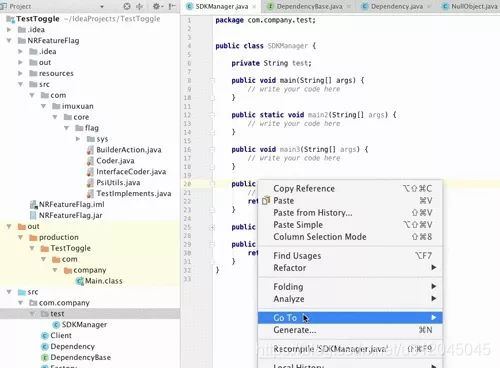Switch to DependencyBase.java tab
This screenshot has width=500, height=368.
click(x=309, y=6)
